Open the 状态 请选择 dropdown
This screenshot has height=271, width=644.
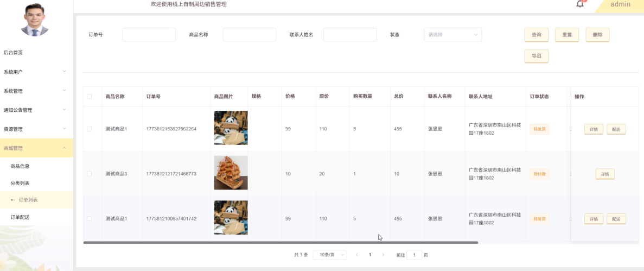[x=452, y=35]
